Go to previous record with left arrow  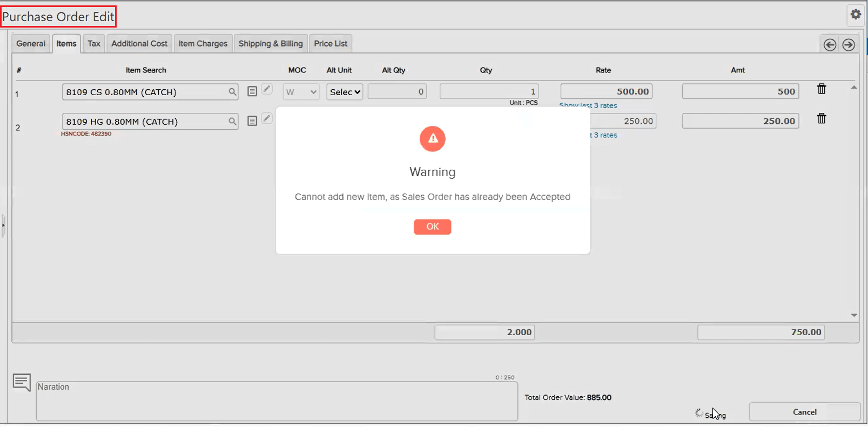coord(830,45)
